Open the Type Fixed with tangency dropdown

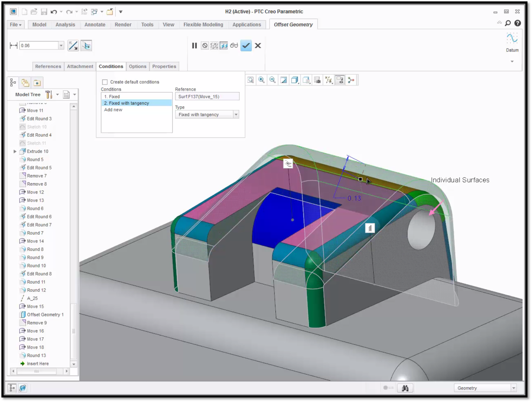236,115
